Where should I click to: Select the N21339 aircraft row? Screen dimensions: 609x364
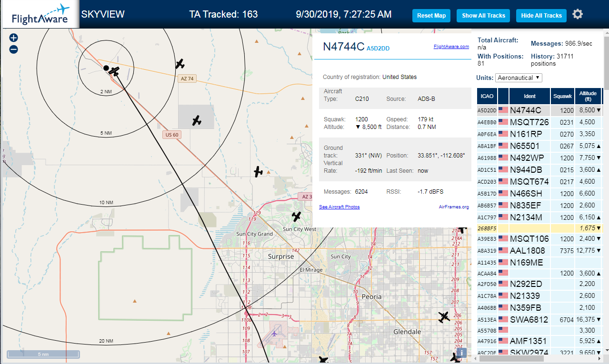click(539, 295)
